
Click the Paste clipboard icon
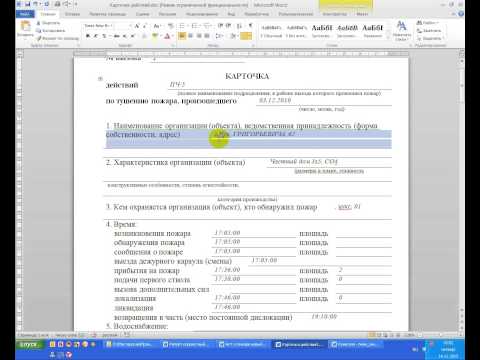tap(25, 27)
